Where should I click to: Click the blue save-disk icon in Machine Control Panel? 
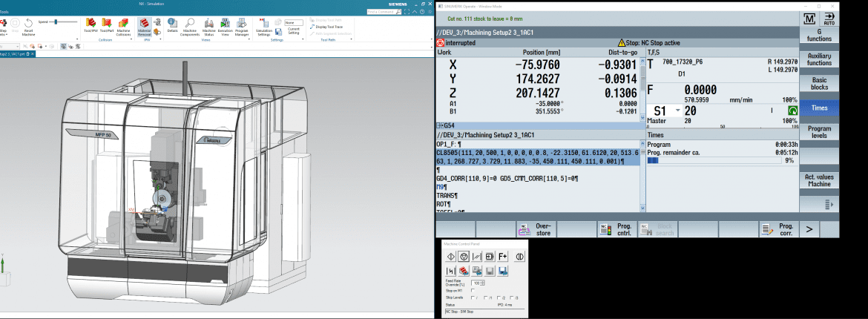pos(503,271)
